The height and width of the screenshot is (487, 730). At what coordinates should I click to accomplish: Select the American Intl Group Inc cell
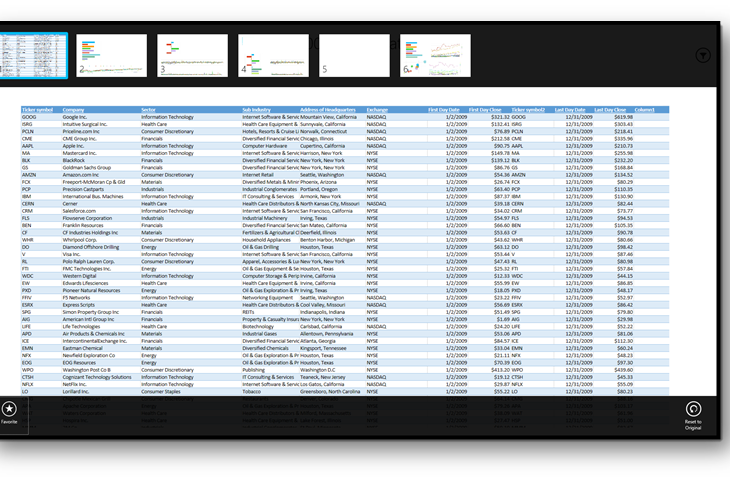pyautogui.click(x=88, y=319)
